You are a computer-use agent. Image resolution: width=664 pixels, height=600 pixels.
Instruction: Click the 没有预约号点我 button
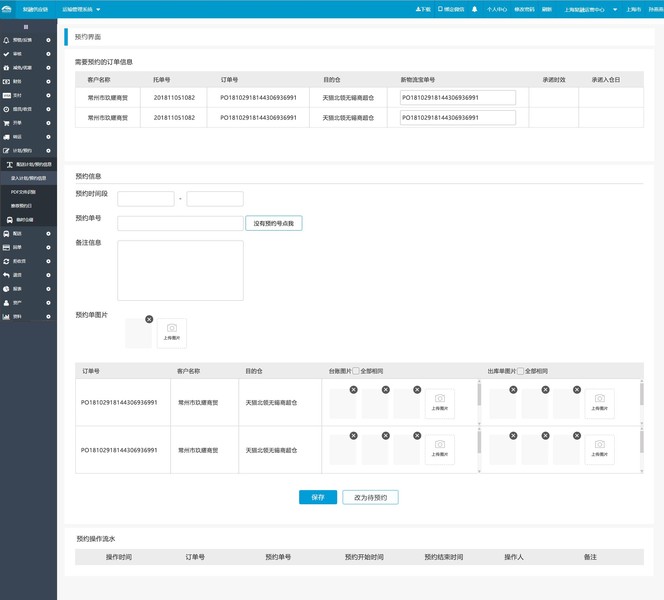coord(274,223)
